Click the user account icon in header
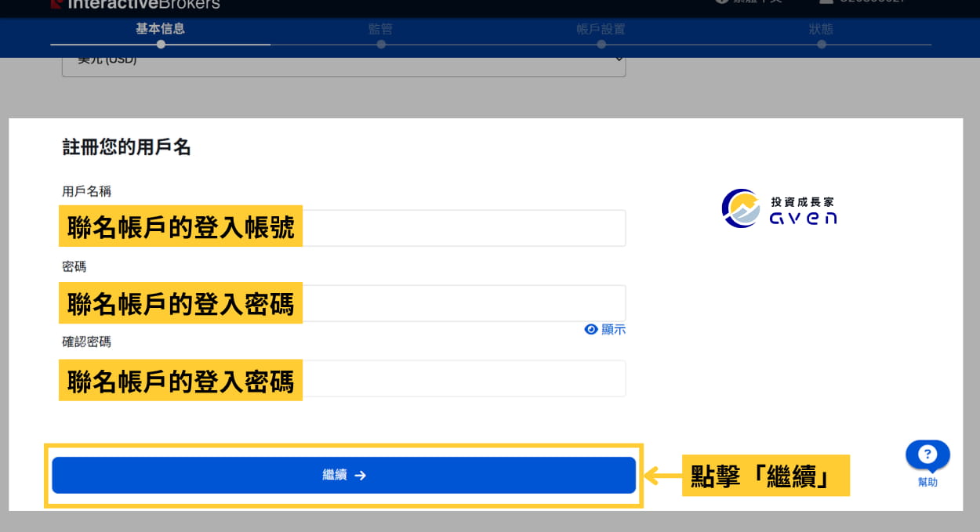980x532 pixels. [825, 2]
